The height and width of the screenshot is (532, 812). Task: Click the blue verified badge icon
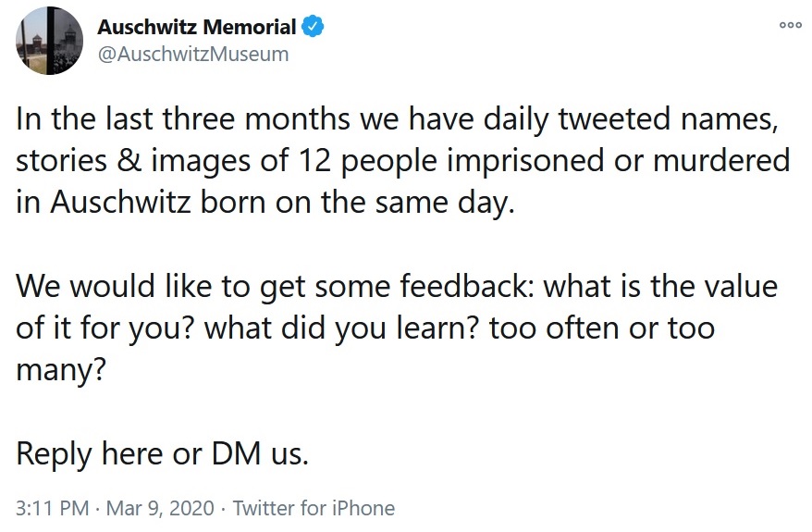tap(313, 27)
